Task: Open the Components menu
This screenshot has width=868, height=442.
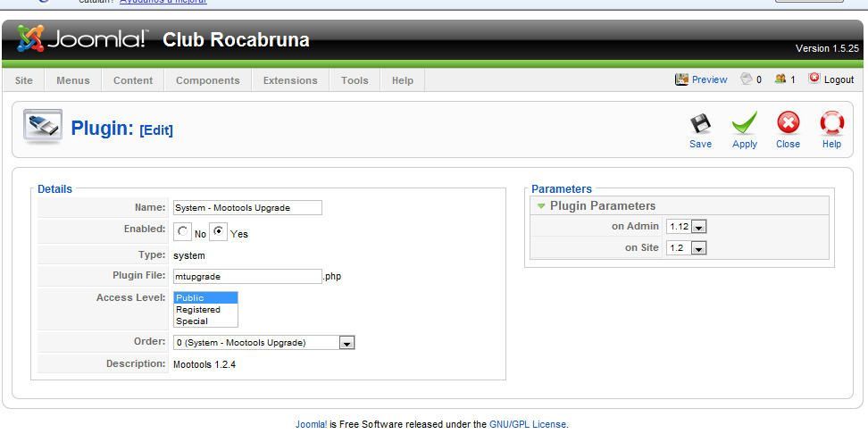Action: 207,80
